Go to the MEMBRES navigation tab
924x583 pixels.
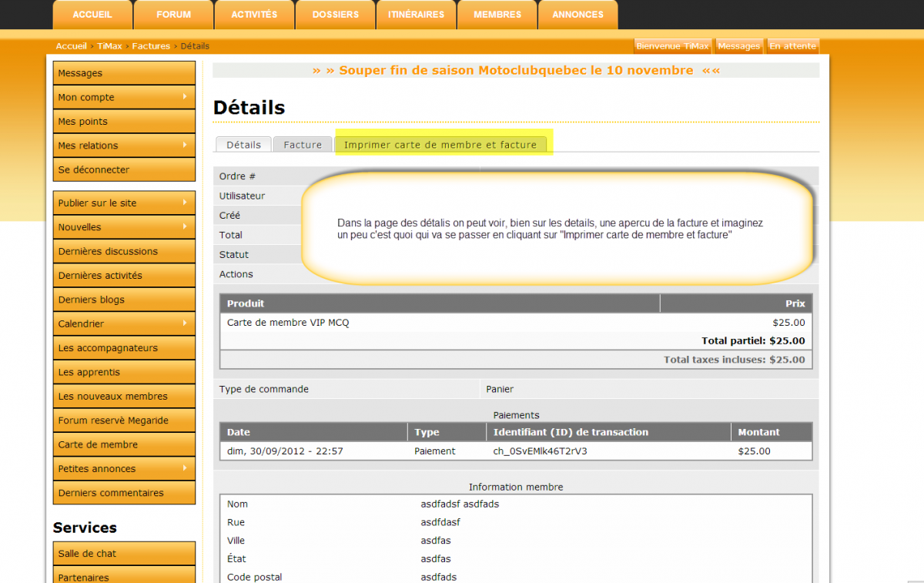(497, 15)
